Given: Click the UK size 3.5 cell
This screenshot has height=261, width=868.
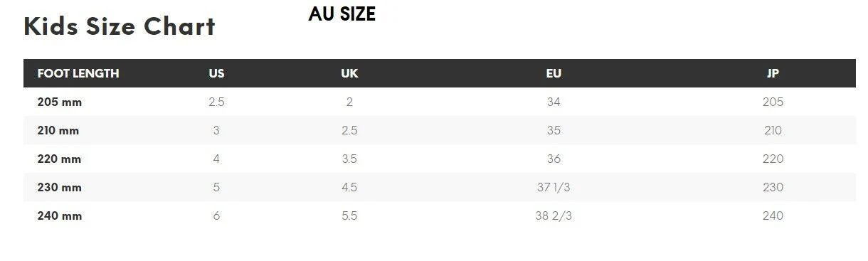Looking at the screenshot, I should [x=349, y=159].
